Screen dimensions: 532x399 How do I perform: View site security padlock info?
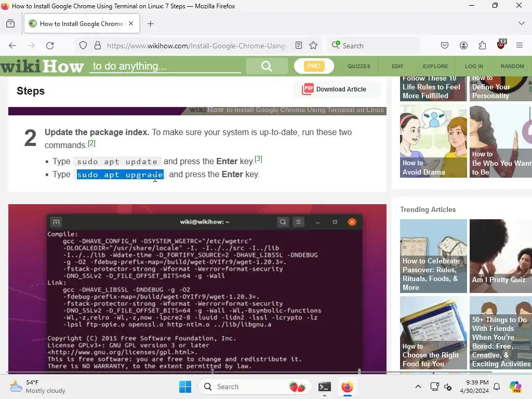pyautogui.click(x=98, y=46)
